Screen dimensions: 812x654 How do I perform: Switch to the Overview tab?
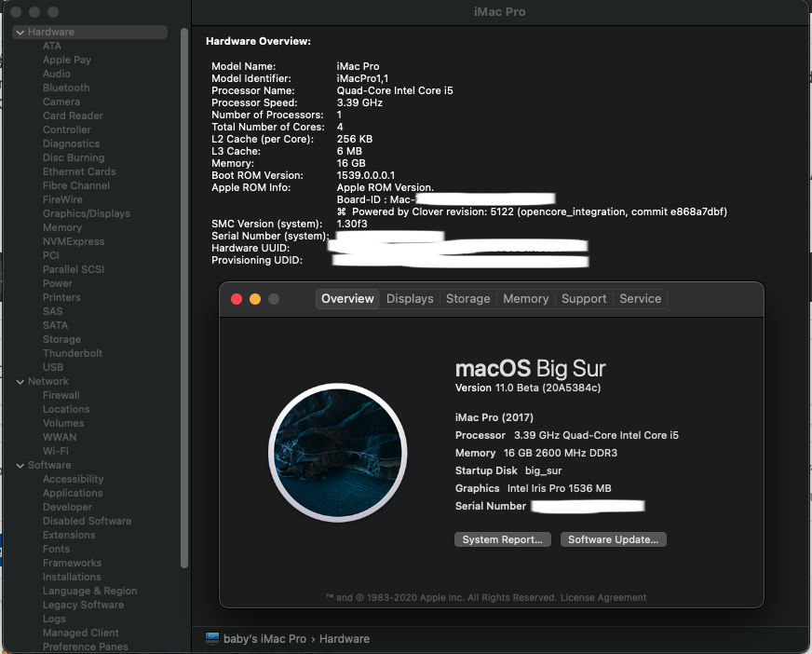(x=347, y=299)
